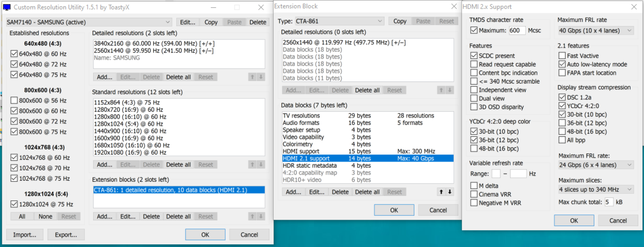The height and width of the screenshot is (247, 644).
Task: Select HDR static metadata data block
Action: (309, 166)
